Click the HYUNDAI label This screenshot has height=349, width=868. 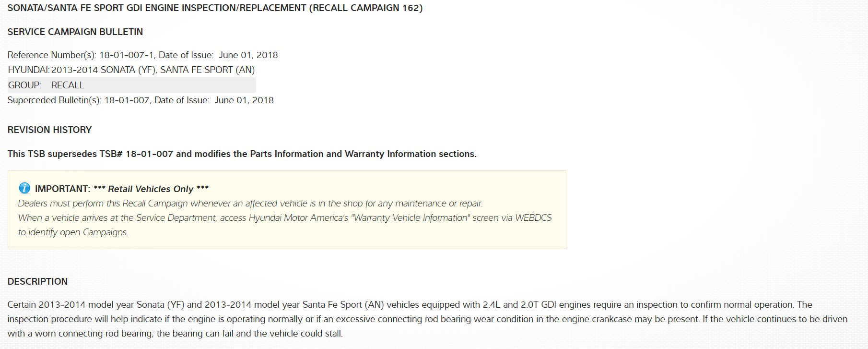[x=28, y=70]
